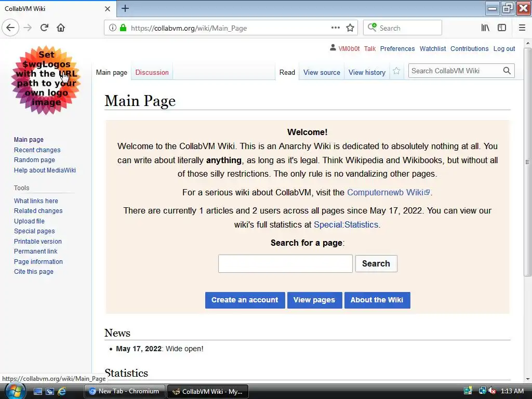Click Show Desktop icon in taskbar
Image resolution: width=532 pixels, height=399 pixels.
click(37, 392)
